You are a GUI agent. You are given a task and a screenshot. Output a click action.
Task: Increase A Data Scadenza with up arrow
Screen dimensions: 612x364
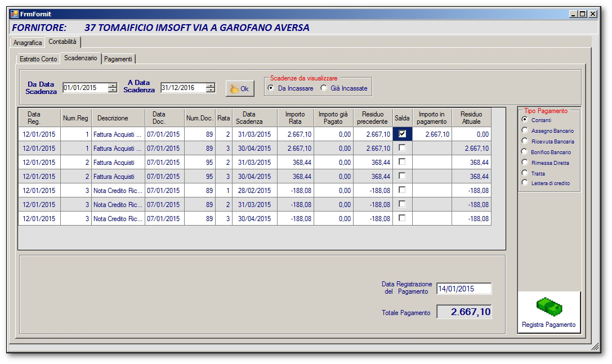(x=211, y=86)
